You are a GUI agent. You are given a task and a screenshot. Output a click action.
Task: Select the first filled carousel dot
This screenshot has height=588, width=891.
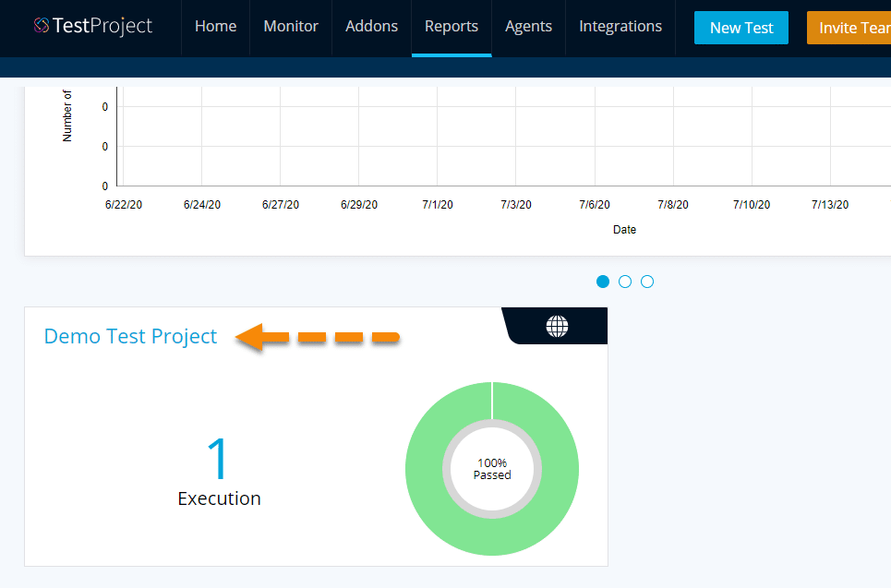(603, 282)
